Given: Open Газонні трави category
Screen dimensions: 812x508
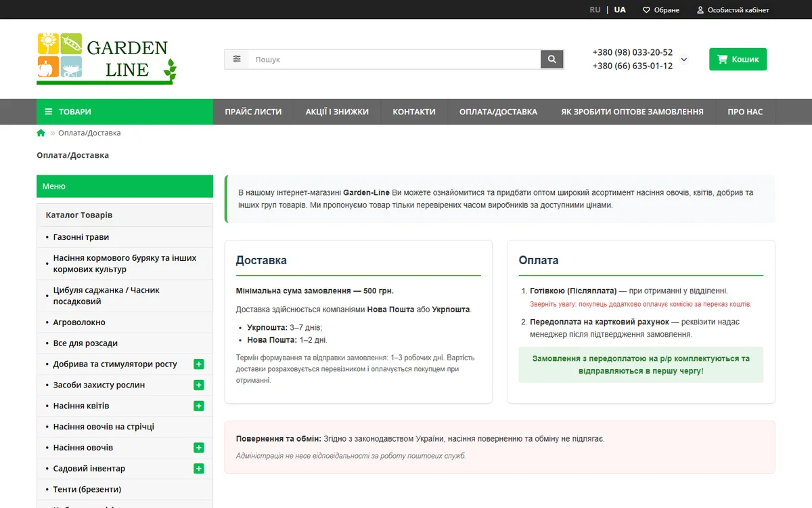Looking at the screenshot, I should (81, 237).
